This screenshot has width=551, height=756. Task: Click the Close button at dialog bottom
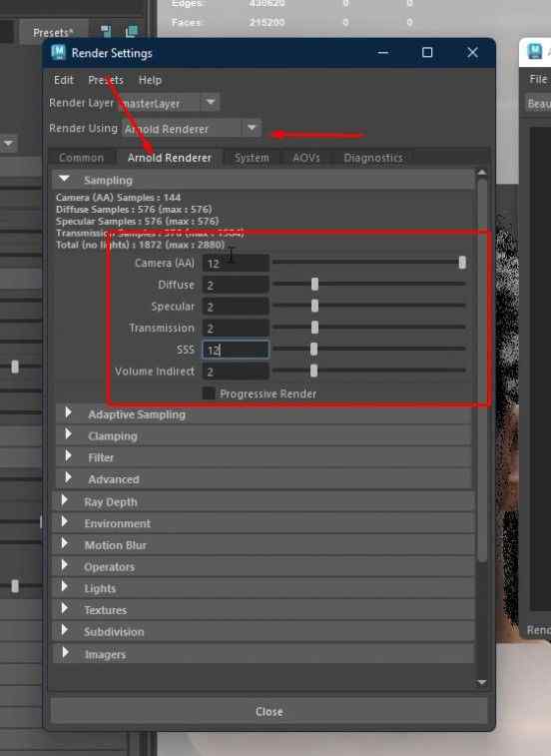pos(269,712)
